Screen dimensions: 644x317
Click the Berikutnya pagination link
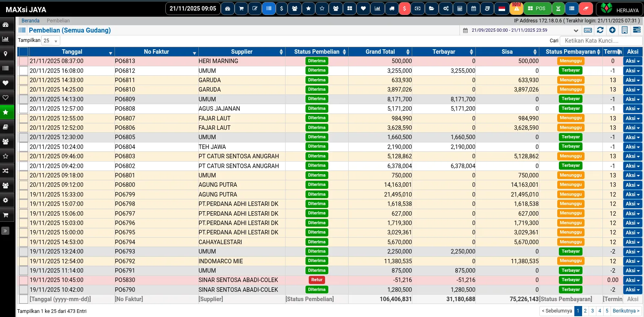[x=626, y=311]
